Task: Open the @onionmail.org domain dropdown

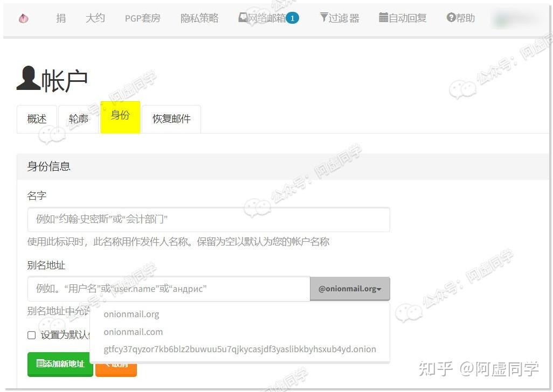Action: (350, 289)
